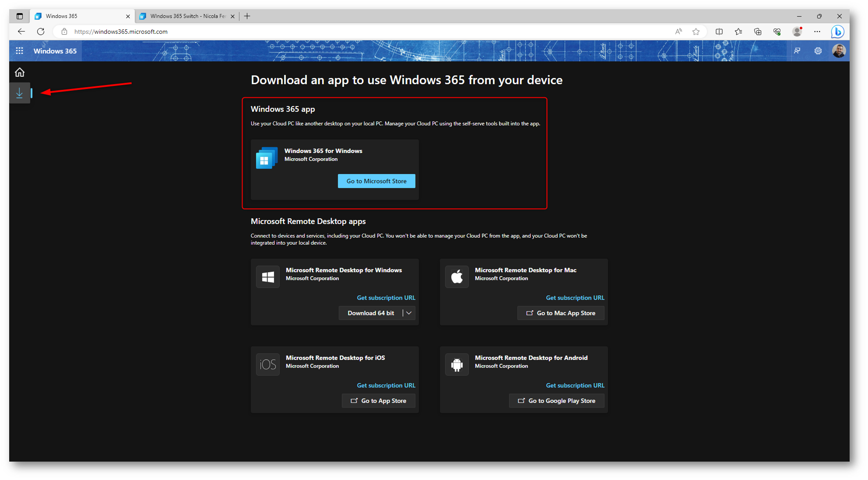Open the tab actions menu icon
The width and height of the screenshot is (868, 480).
[x=20, y=16]
